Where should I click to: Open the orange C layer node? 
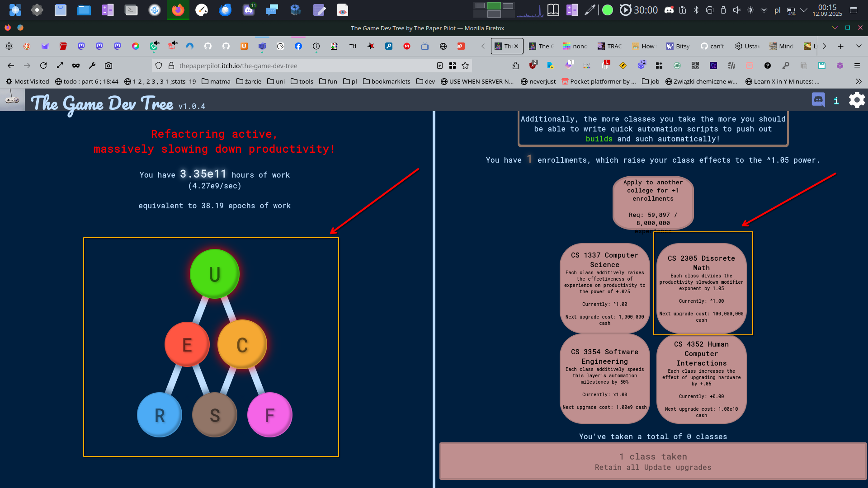[x=242, y=344]
